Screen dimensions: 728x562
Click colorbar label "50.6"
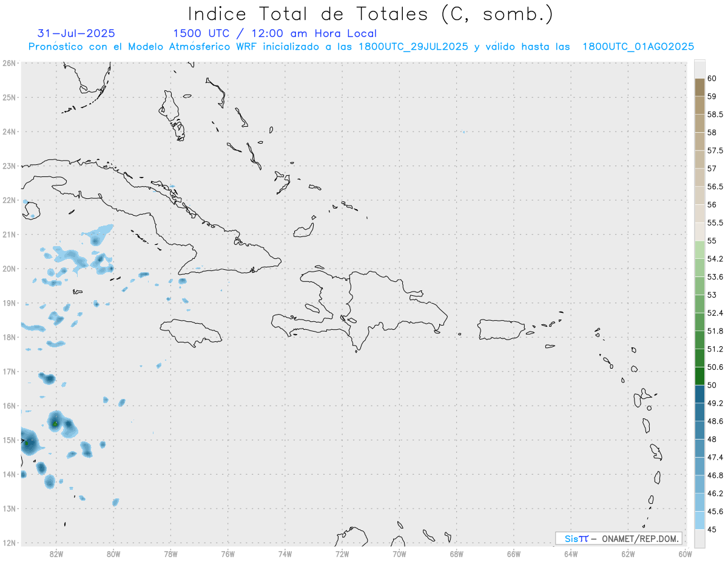tap(715, 367)
